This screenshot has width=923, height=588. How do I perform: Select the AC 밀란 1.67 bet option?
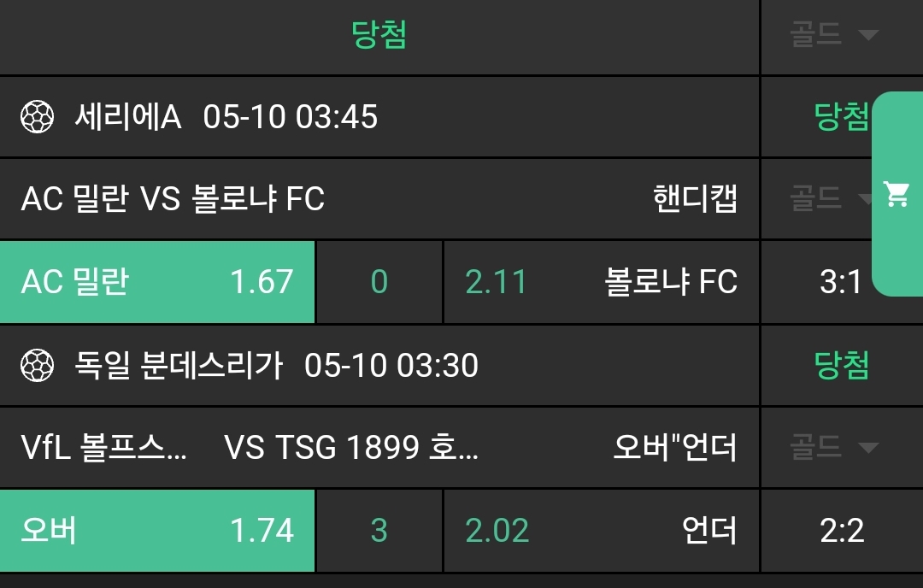coord(158,281)
